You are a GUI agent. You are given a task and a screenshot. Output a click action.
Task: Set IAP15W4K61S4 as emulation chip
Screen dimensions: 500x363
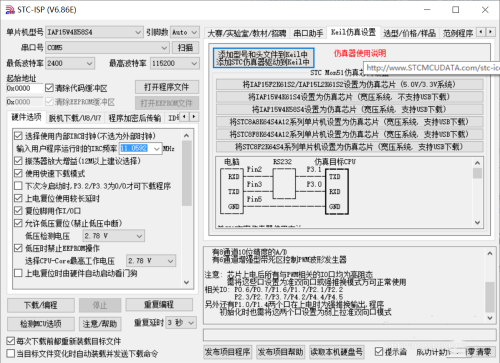pyautogui.click(x=349, y=97)
